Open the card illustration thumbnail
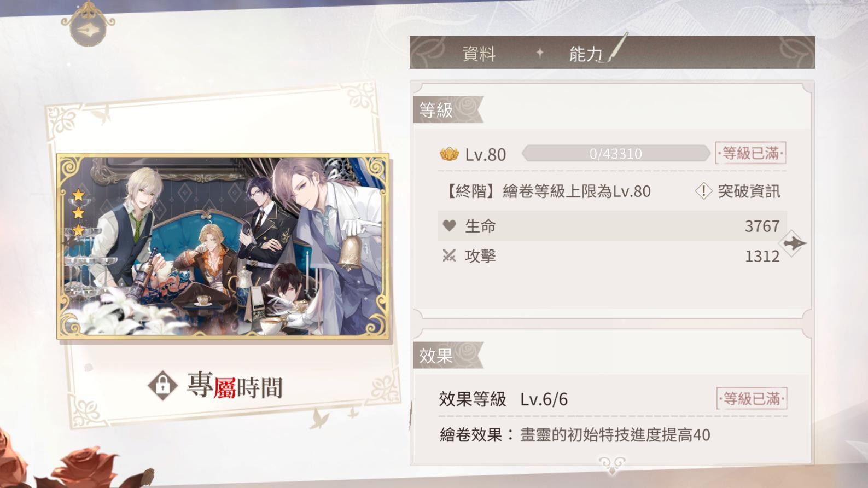The height and width of the screenshot is (488, 868). pos(223,246)
